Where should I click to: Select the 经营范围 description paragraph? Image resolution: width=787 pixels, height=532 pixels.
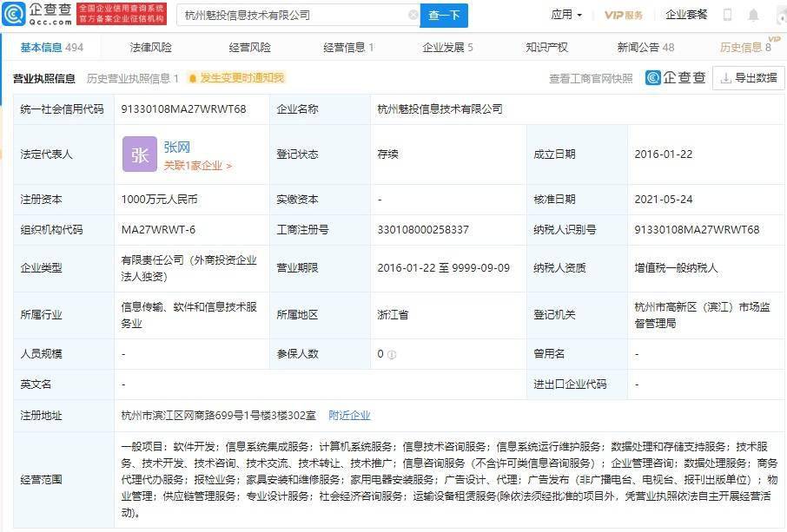[449, 480]
